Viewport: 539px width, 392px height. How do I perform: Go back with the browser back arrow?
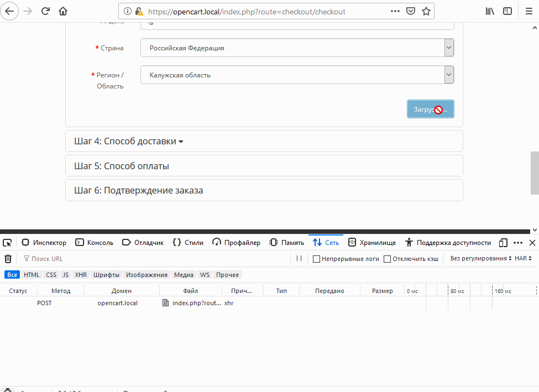(x=9, y=12)
